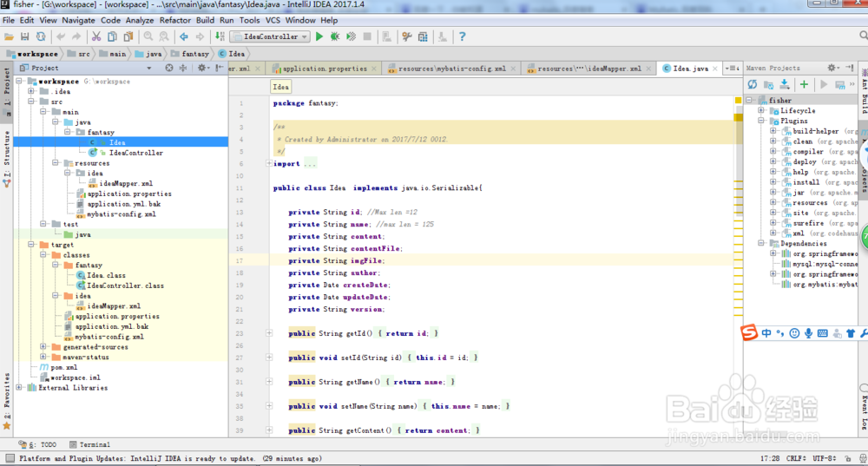
Task: Expand the folded import statements
Action: point(268,163)
